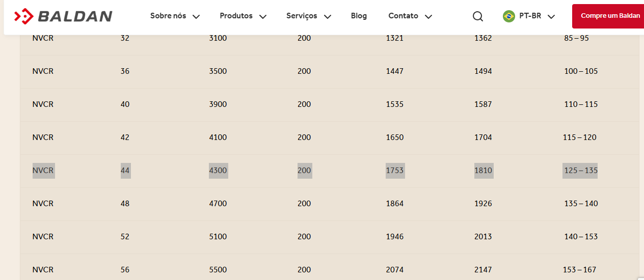This screenshot has width=644, height=280.
Task: Open the PT-BR language selector arrow
Action: 551,16
